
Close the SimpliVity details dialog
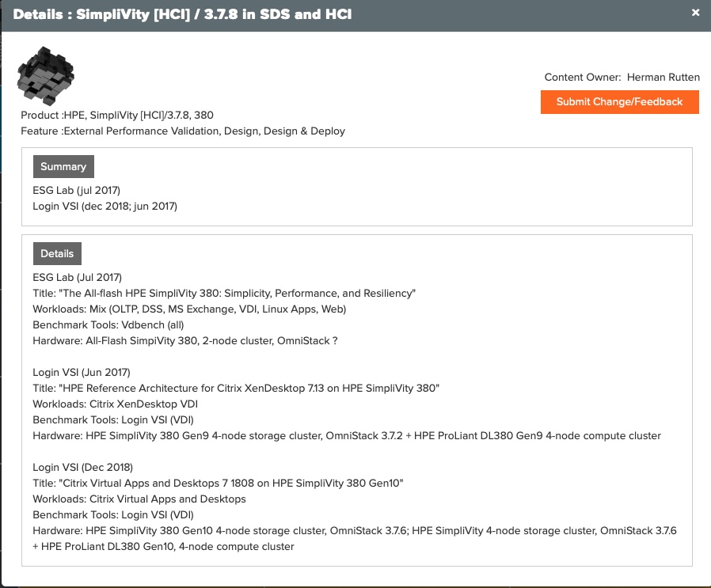tap(695, 13)
